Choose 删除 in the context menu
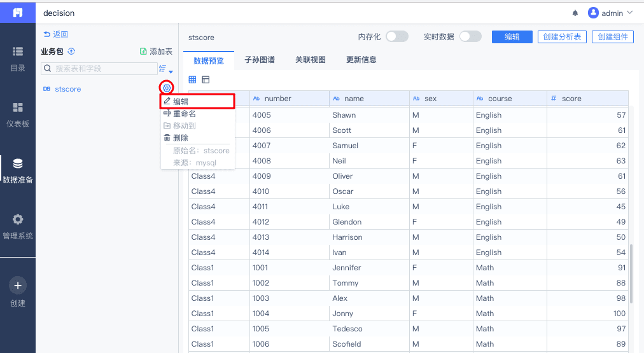 (x=197, y=138)
